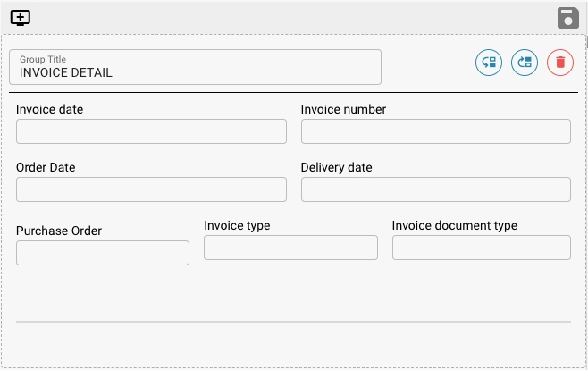Focus the Purchase Order input box
This screenshot has width=588, height=370.
[103, 253]
